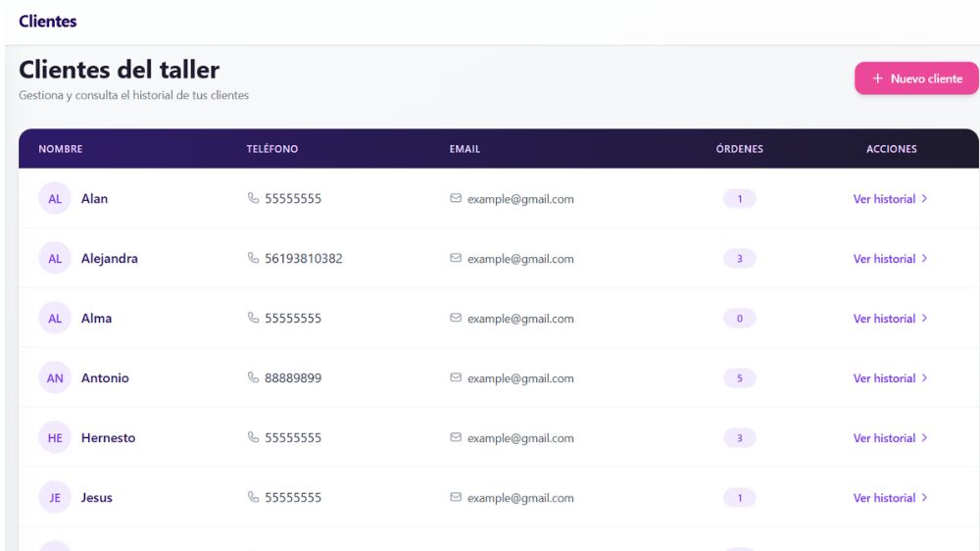Click the ACCIONES column header
980x551 pixels.
coord(891,149)
